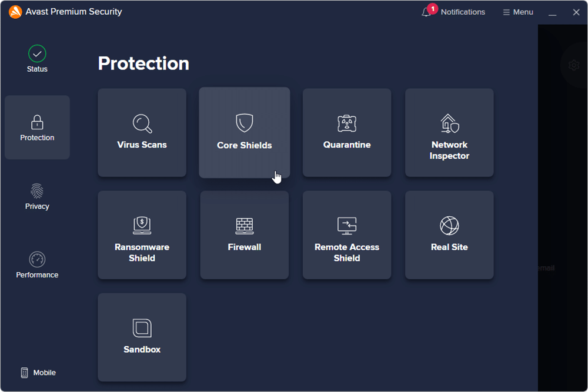
Task: Open Remote Access Shield tile
Action: pyautogui.click(x=346, y=235)
